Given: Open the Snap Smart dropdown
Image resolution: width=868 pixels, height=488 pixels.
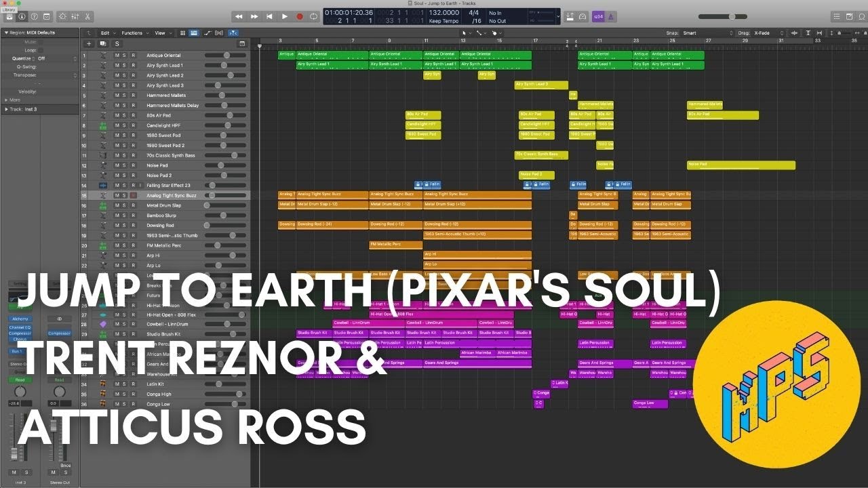Looking at the screenshot, I should pos(708,33).
